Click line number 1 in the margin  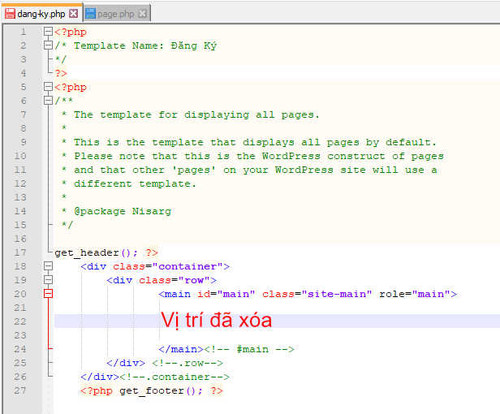[x=23, y=32]
